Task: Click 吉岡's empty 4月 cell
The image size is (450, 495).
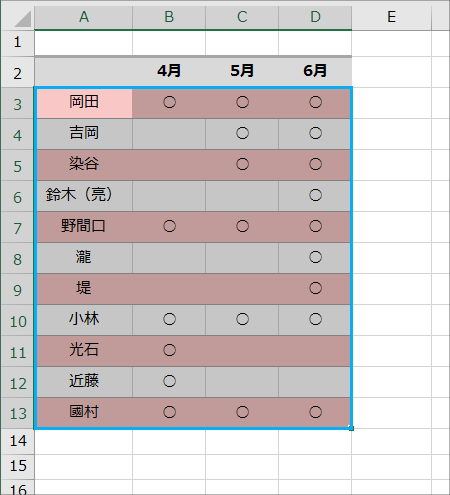Action: [169, 134]
